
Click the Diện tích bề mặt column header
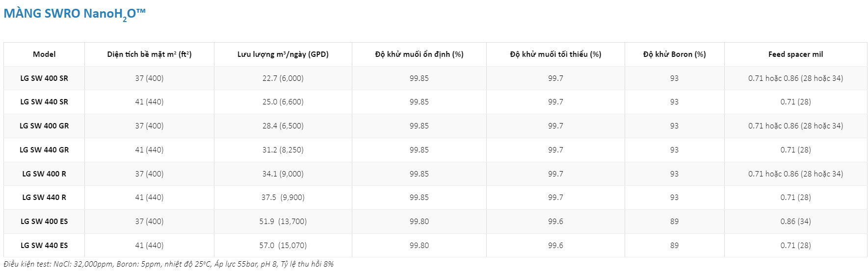[149, 54]
